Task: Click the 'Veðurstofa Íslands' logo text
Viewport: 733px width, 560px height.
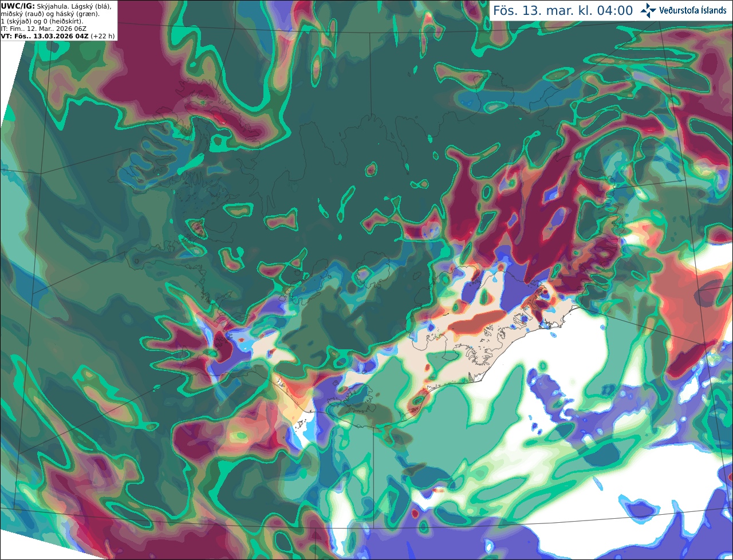Action: point(693,10)
